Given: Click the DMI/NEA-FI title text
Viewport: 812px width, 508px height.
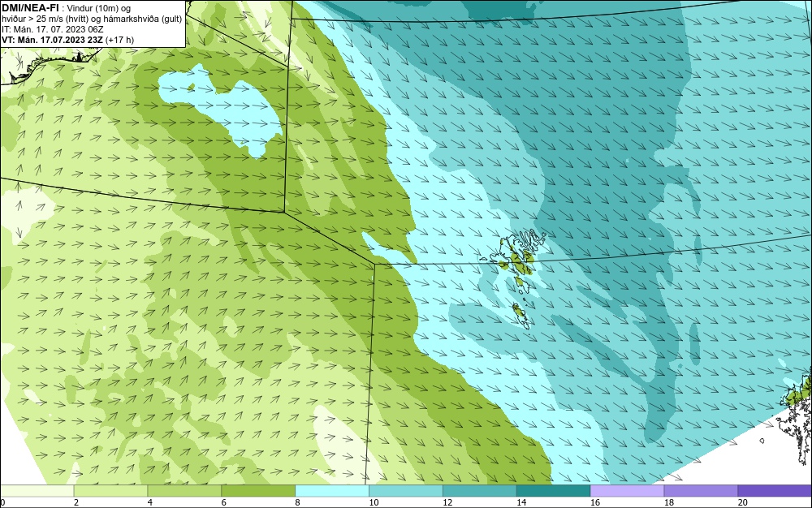Looking at the screenshot, I should 30,8.
